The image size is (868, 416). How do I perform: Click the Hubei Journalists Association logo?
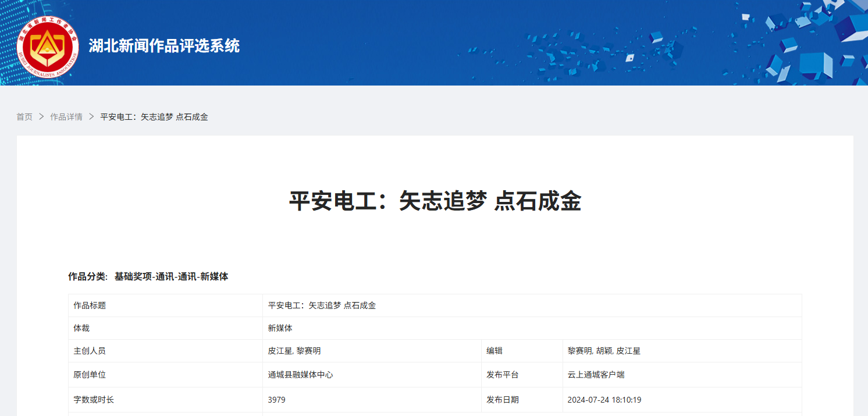tap(48, 47)
